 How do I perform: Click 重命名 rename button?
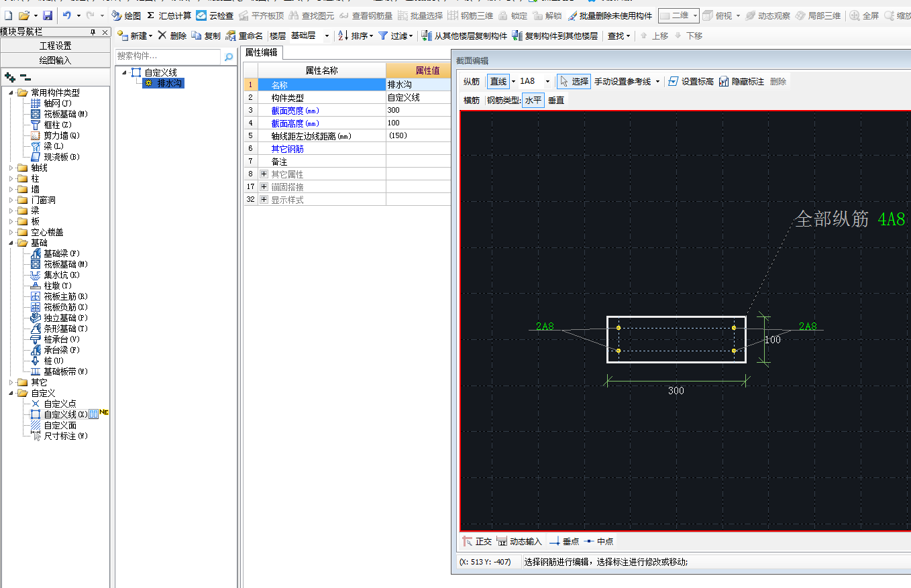(244, 36)
